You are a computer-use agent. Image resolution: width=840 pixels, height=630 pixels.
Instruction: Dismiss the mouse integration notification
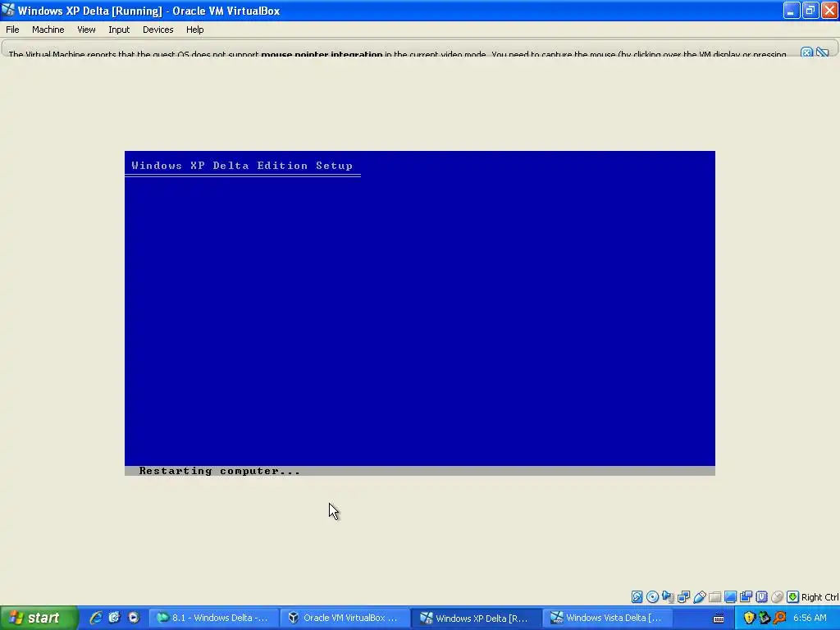pos(807,52)
